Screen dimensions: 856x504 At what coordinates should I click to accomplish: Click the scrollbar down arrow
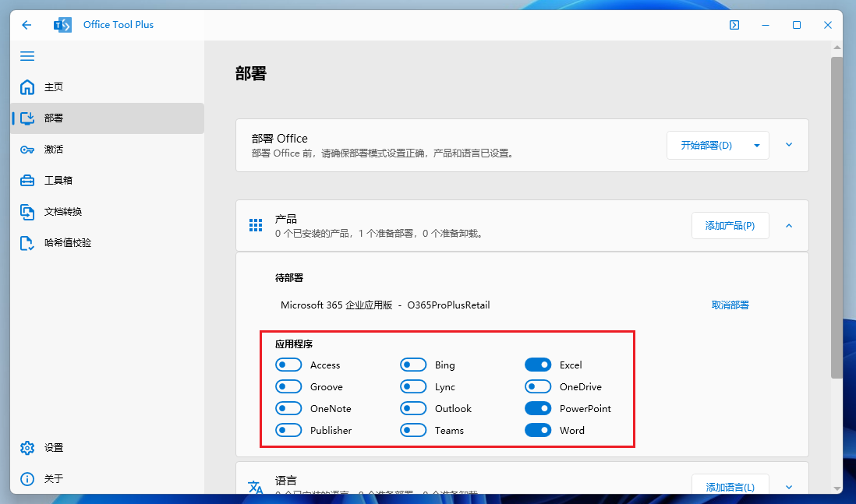pos(837,488)
